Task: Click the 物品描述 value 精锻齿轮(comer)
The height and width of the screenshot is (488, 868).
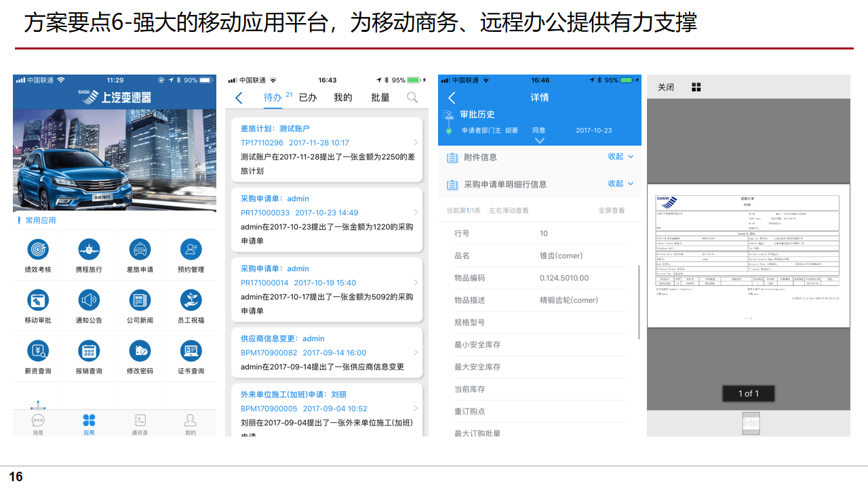Action: 569,300
